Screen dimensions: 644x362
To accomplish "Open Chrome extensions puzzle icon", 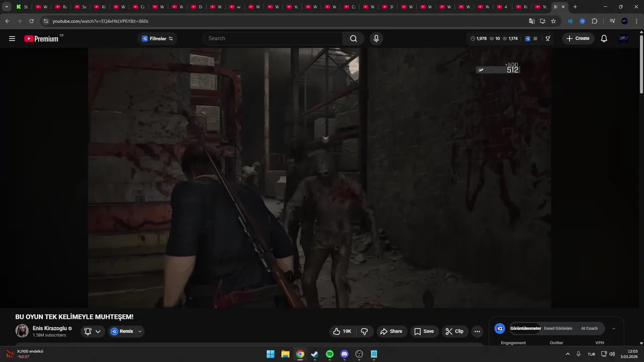I will (x=594, y=21).
